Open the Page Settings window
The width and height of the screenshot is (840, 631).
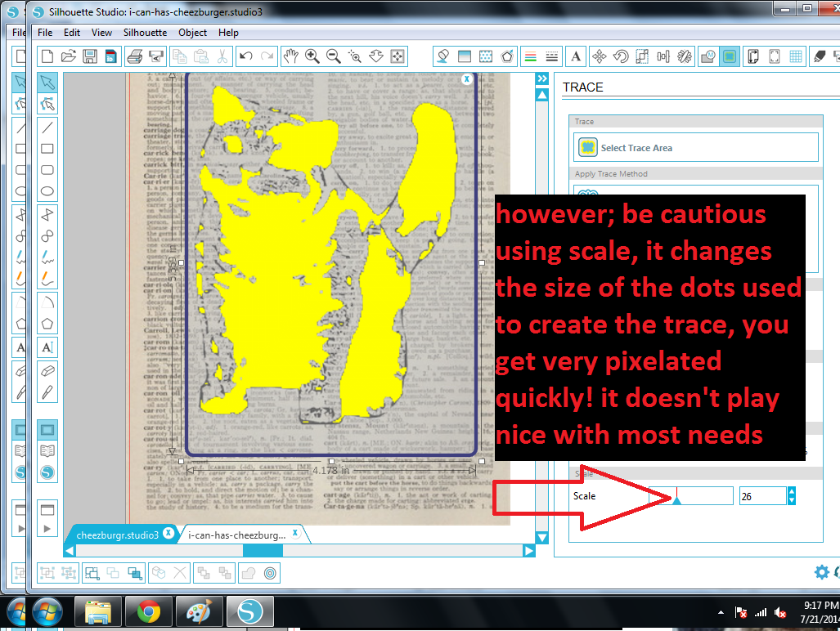coord(752,56)
